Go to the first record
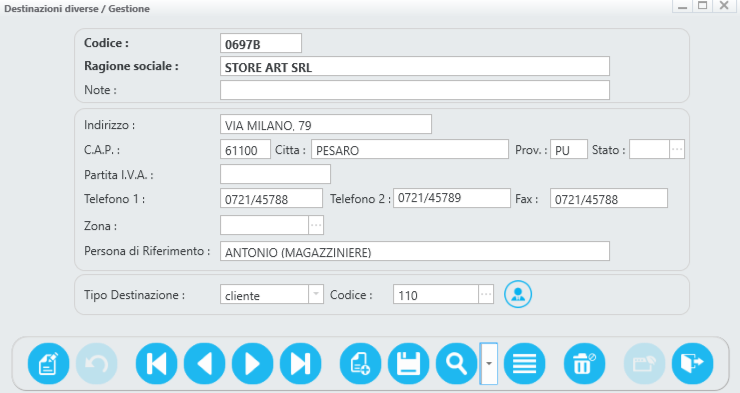 [156, 364]
